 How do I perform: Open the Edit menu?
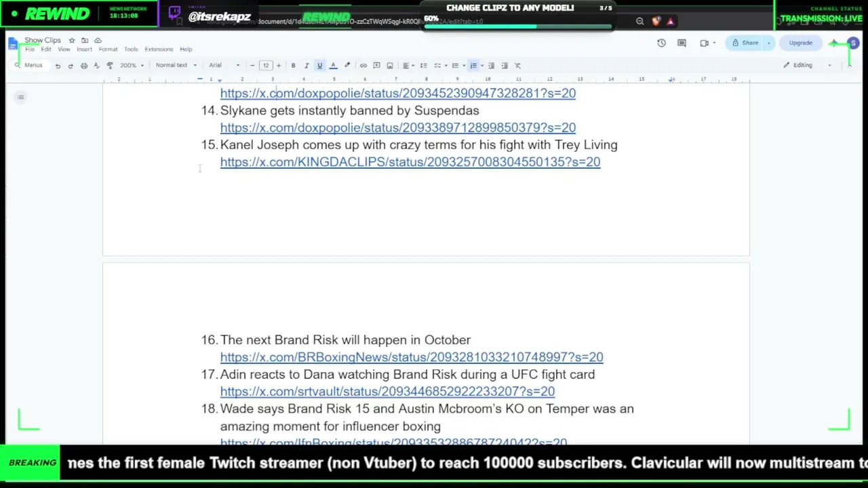[x=45, y=49]
